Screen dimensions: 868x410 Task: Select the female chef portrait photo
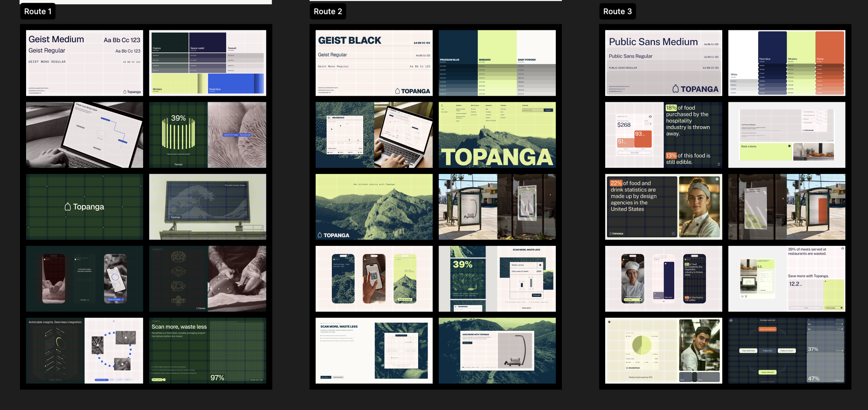tap(700, 207)
